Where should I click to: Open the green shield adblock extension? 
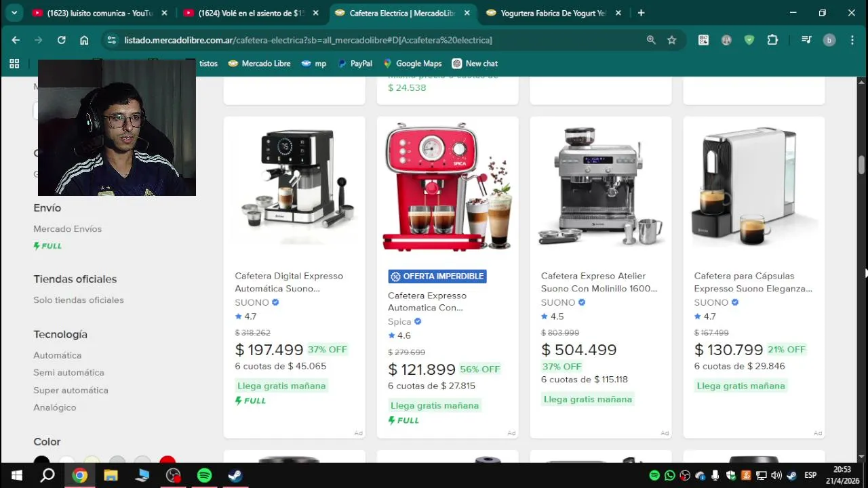pos(749,40)
